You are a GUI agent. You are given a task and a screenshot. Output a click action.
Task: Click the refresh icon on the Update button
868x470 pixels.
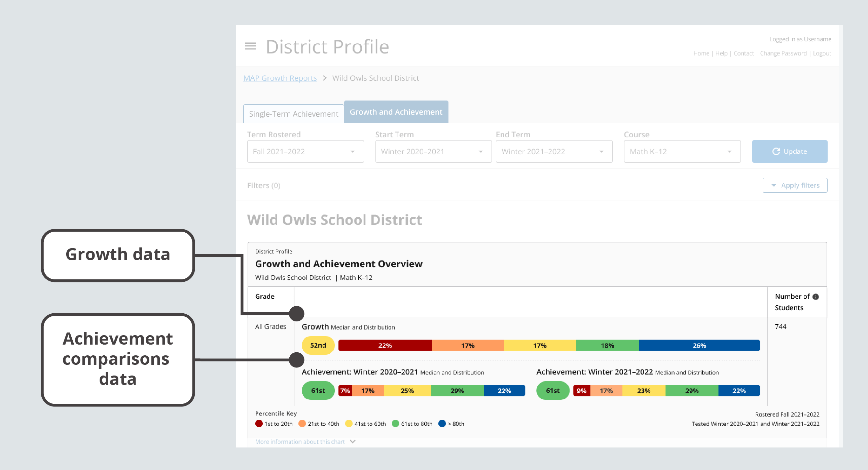[776, 152]
